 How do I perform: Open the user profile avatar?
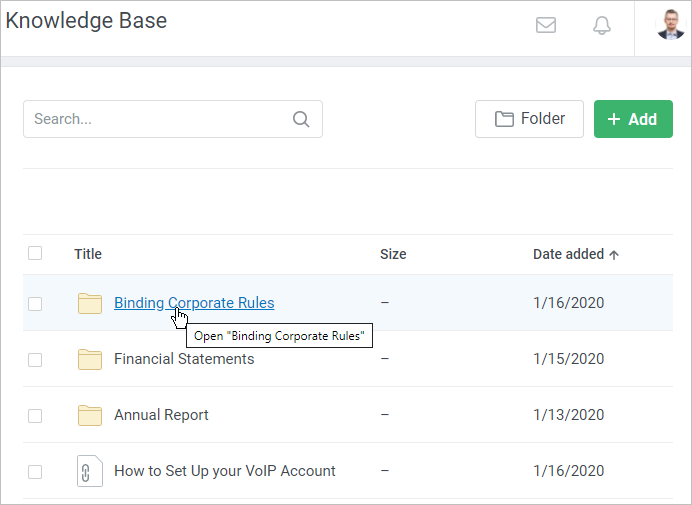tap(670, 26)
